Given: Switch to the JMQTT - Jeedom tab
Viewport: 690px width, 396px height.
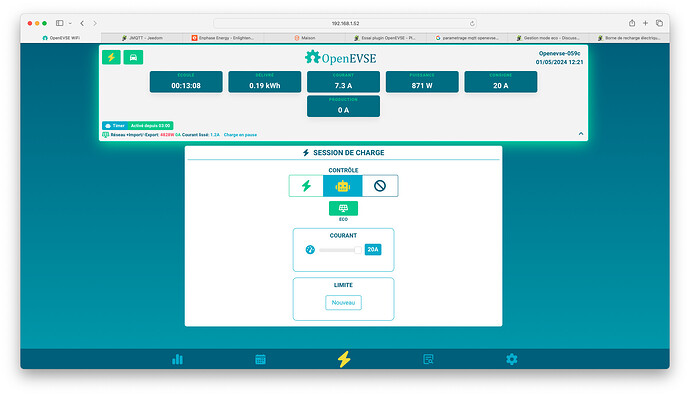Looking at the screenshot, I should coord(142,38).
